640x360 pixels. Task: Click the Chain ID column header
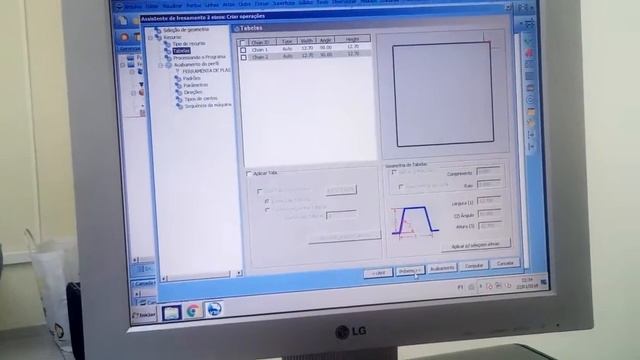262,42
